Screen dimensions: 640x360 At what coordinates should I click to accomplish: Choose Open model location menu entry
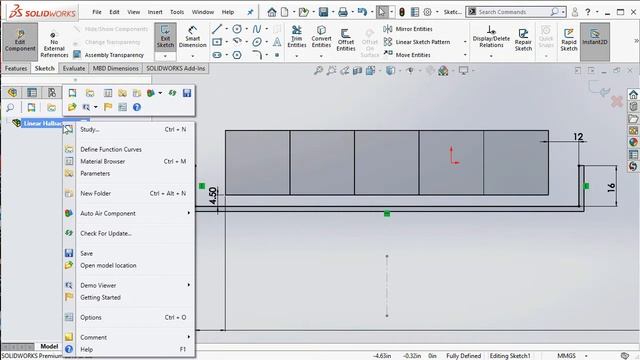(129, 265)
